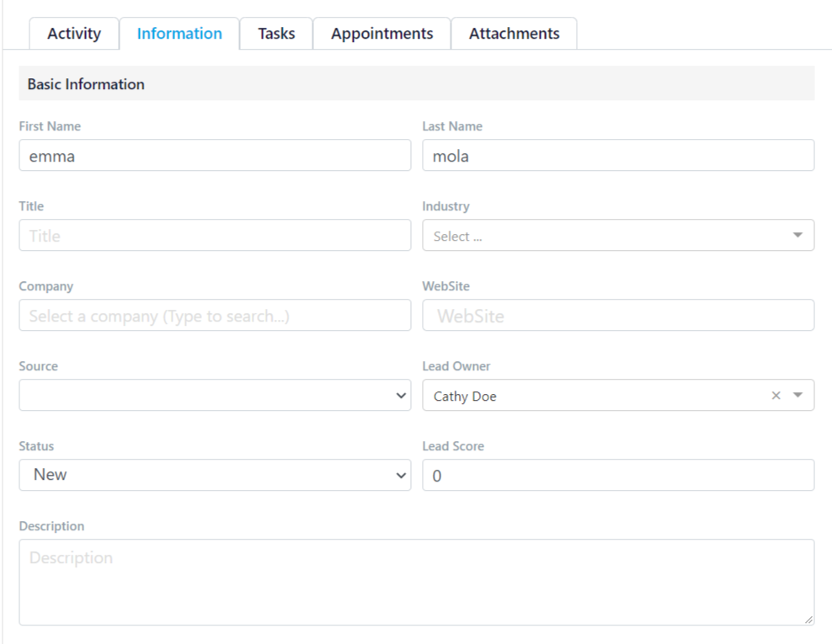Click the Title label
The height and width of the screenshot is (644, 832).
[31, 206]
